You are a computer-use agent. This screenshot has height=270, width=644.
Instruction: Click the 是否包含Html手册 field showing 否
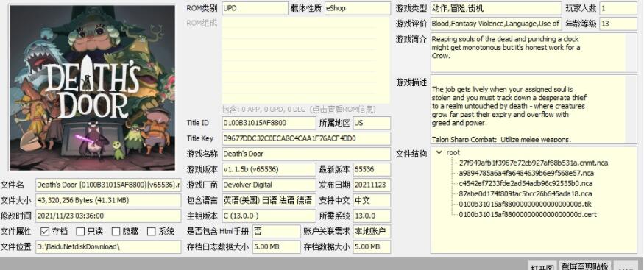tap(277, 231)
